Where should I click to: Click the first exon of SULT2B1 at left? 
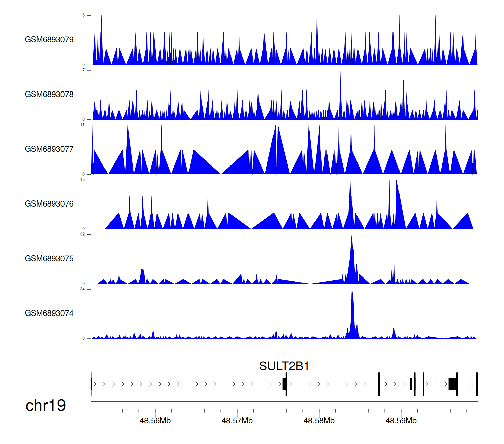click(92, 384)
